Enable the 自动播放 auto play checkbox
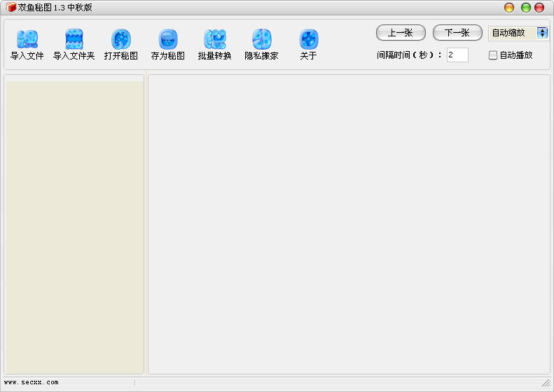Screen dimensions: 554x392 493,55
